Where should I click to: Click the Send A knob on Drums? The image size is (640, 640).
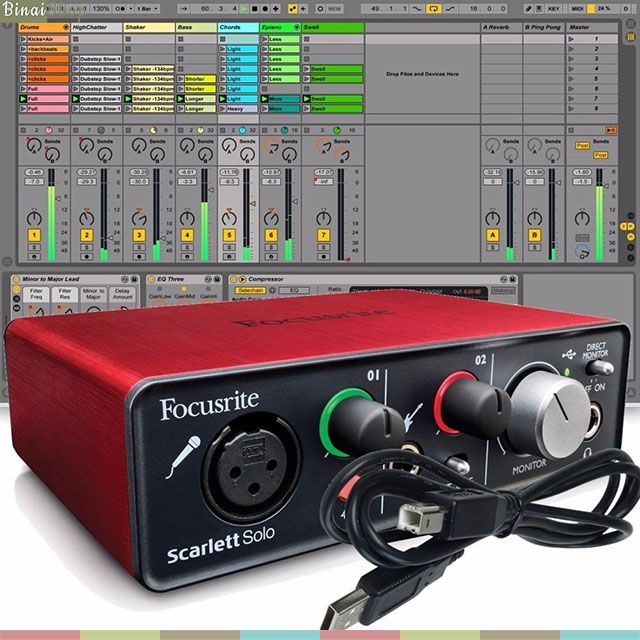[34, 145]
